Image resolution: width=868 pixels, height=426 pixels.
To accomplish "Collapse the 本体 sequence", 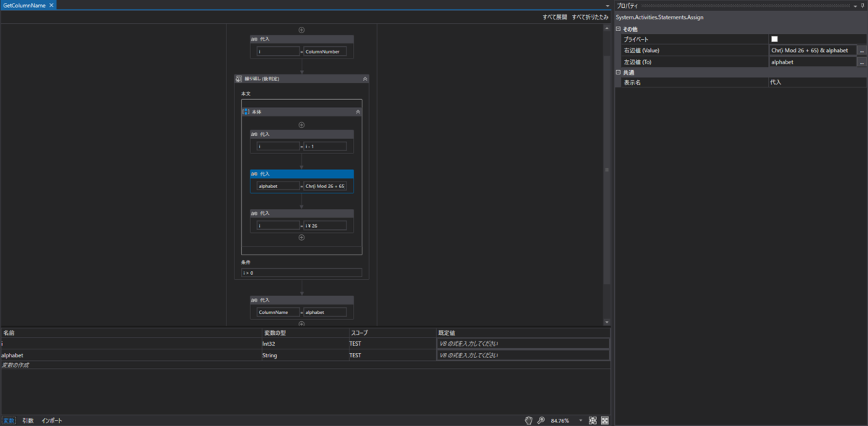I will (x=357, y=112).
